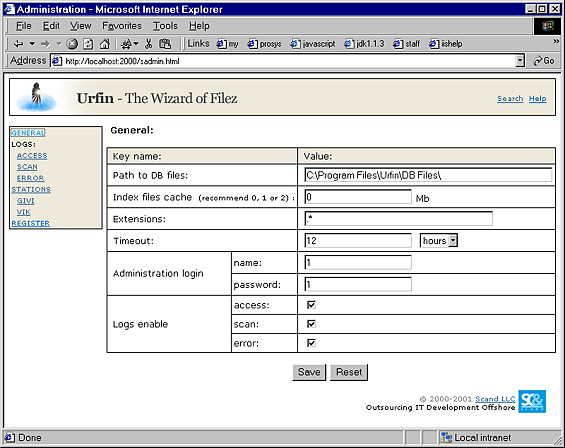Click the Refresh page toolbar icon

tap(88, 44)
